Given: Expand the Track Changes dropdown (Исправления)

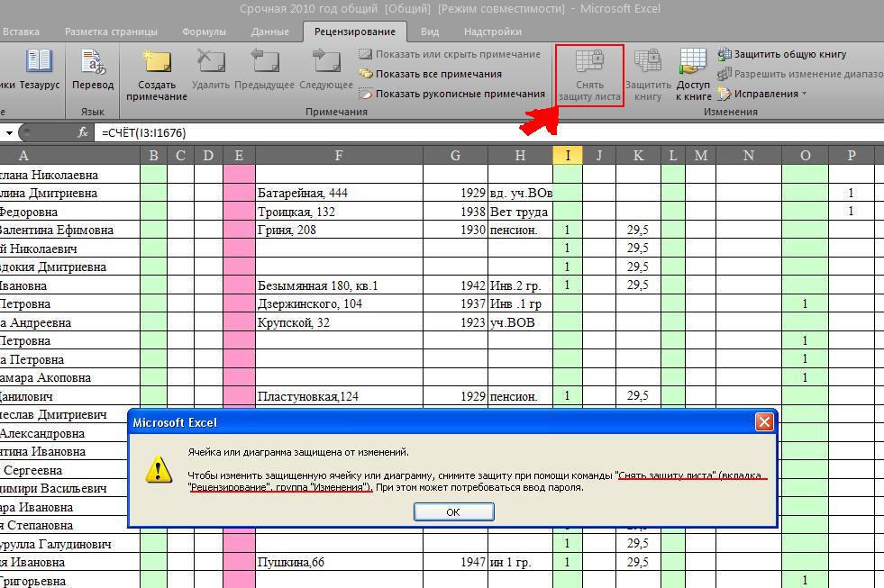Looking at the screenshot, I should (x=762, y=94).
